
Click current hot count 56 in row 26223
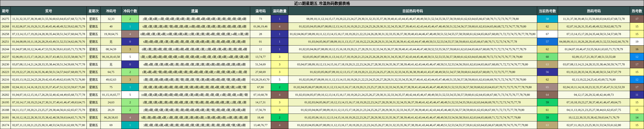coord(547,72)
